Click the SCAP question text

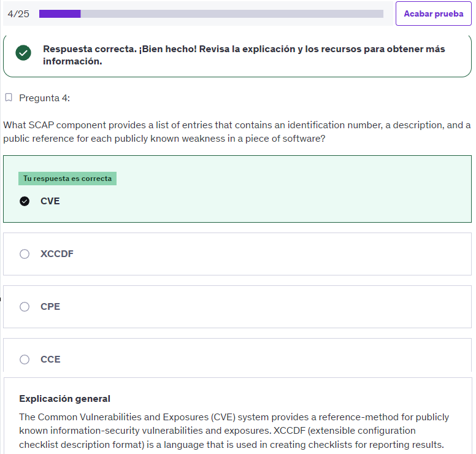237,132
